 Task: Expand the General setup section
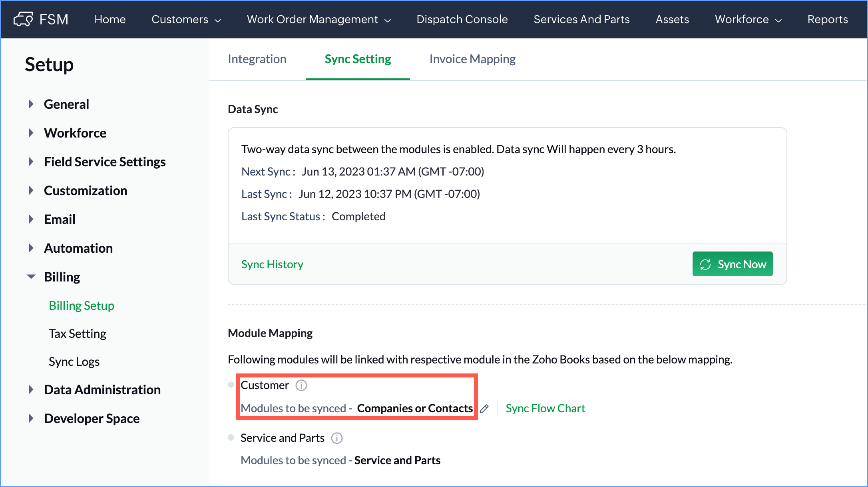(31, 104)
